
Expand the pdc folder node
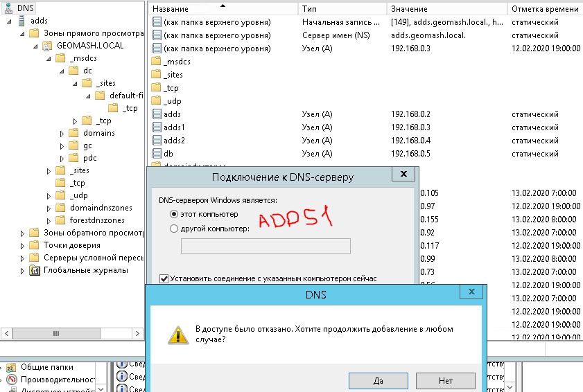pos(62,159)
